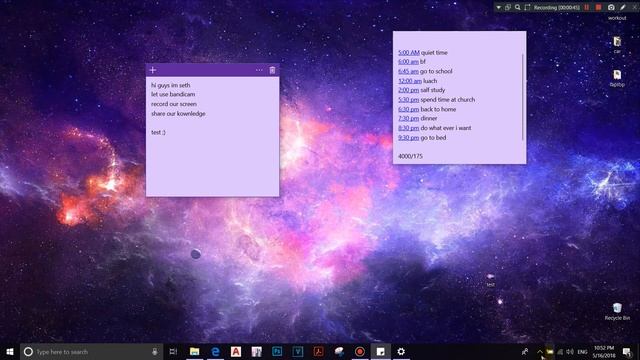Click the schedule note vertical scrollbar
Image resolution: width=640 pixels, height=360 pixels.
523,97
